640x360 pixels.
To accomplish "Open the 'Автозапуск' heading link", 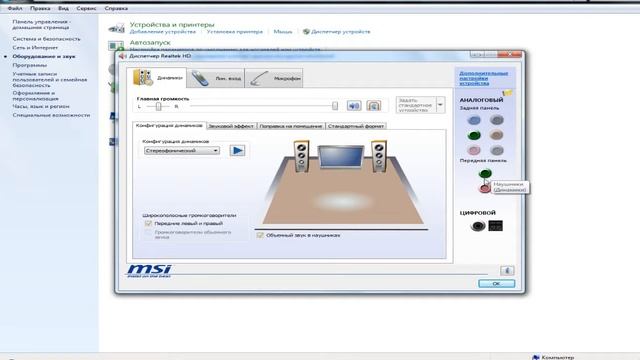I will coord(150,42).
